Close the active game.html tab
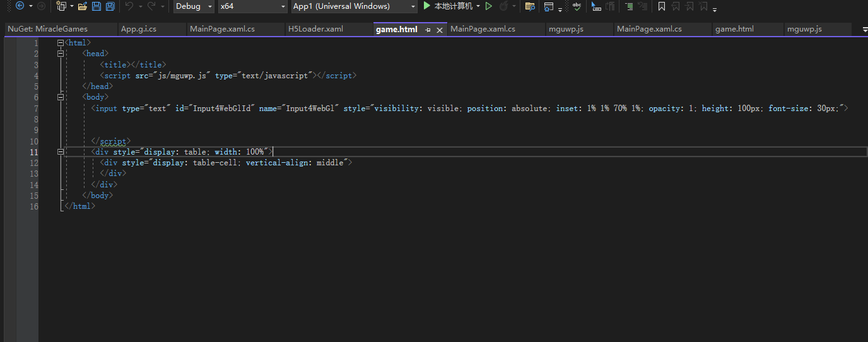 point(440,30)
